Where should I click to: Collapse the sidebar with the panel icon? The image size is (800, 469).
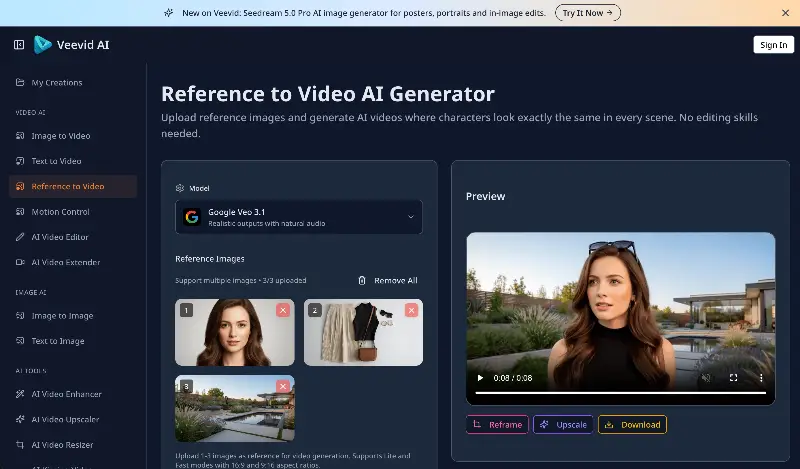coord(19,45)
